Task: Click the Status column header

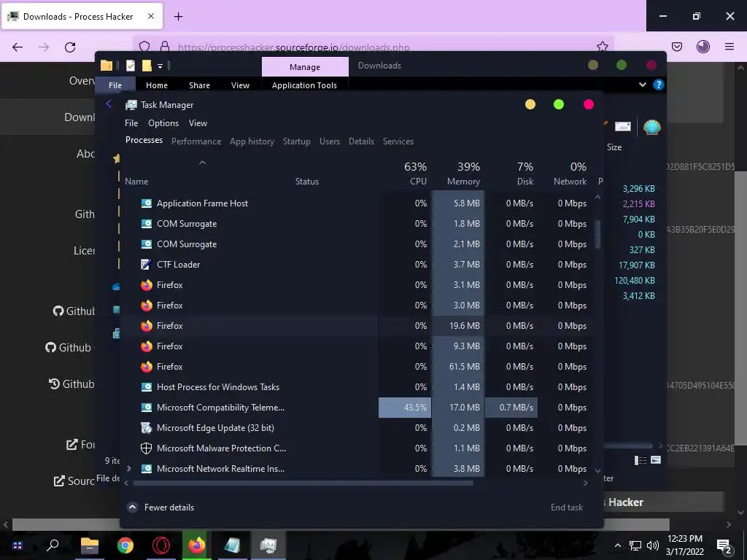Action: pos(307,182)
